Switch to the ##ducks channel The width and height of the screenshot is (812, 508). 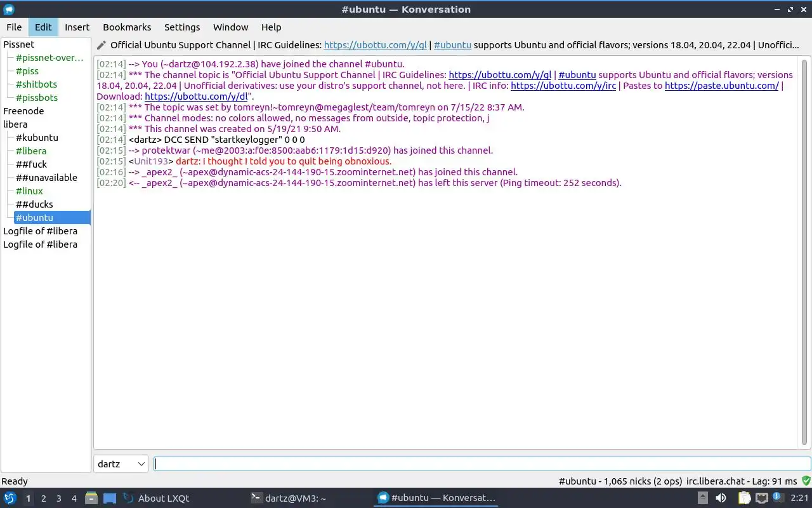pyautogui.click(x=34, y=204)
